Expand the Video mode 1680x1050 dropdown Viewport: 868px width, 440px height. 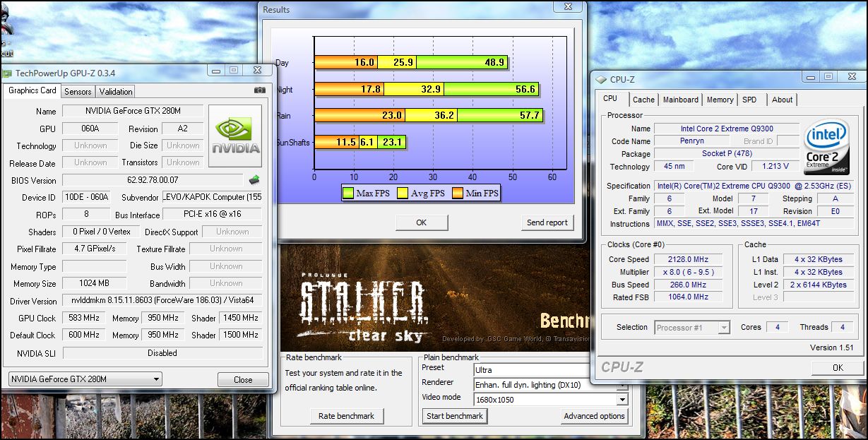click(622, 399)
